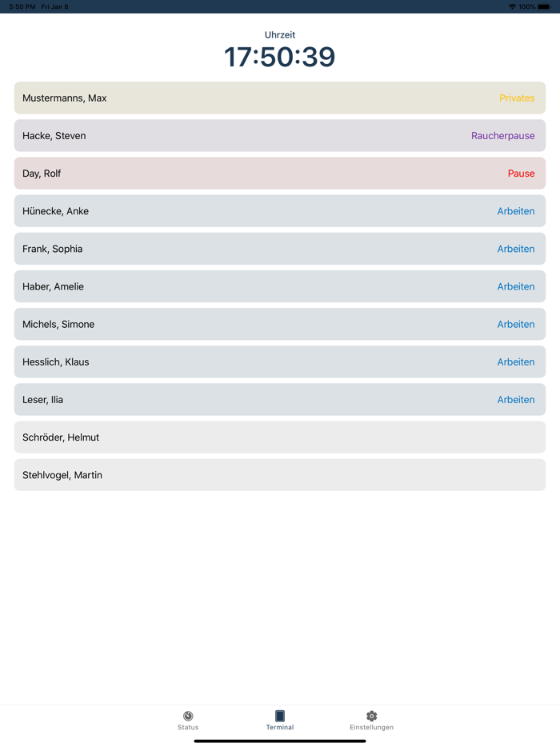Tap the battery icon in status bar
Viewport: 560px width, 747px height.
[x=544, y=6]
